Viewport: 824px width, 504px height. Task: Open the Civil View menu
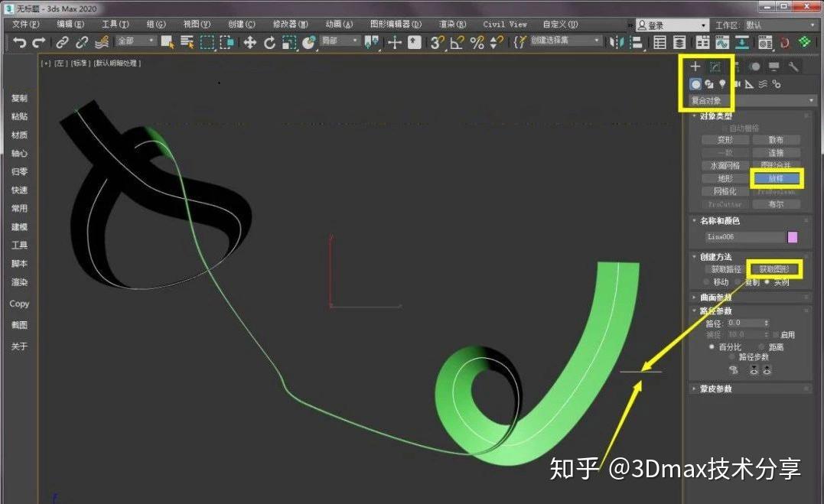[x=504, y=24]
